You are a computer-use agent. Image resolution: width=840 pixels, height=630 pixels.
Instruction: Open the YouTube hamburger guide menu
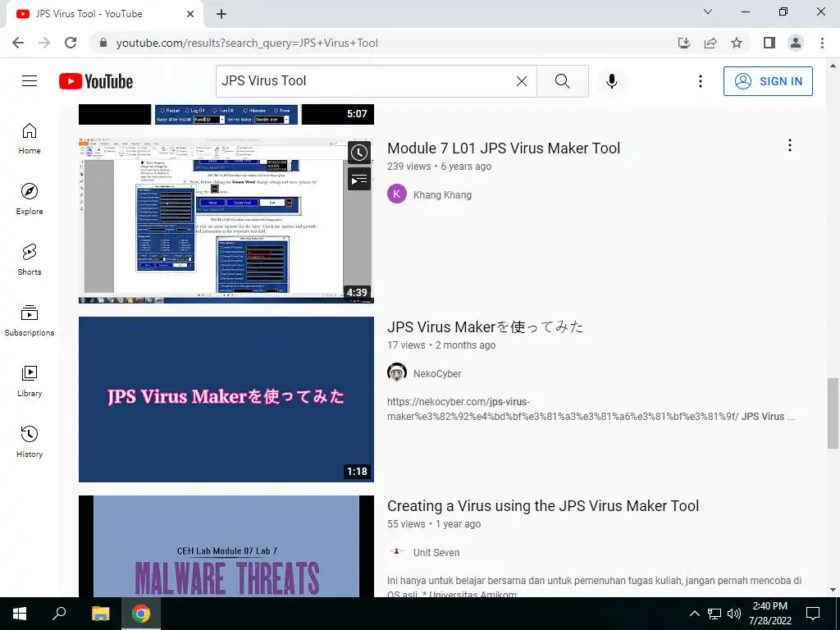click(x=30, y=81)
